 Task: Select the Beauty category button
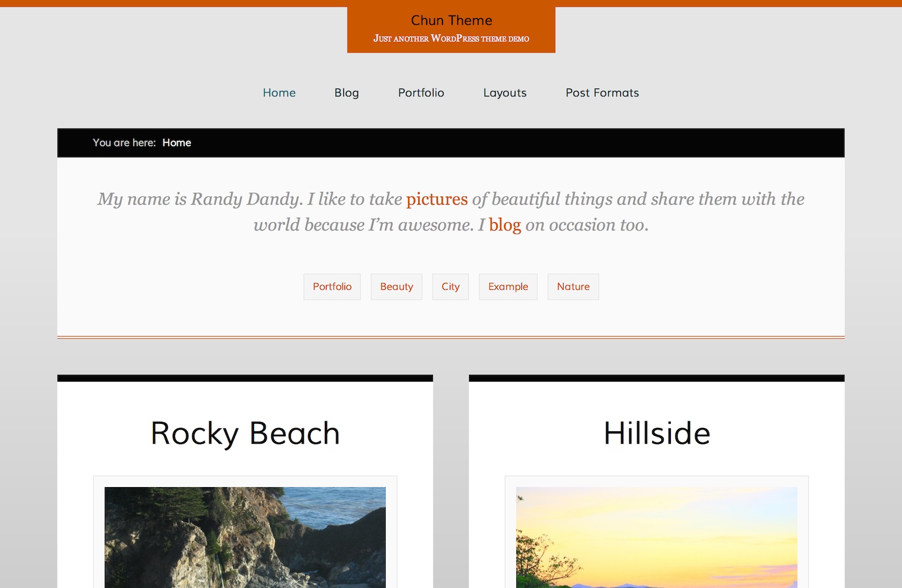[x=396, y=286]
